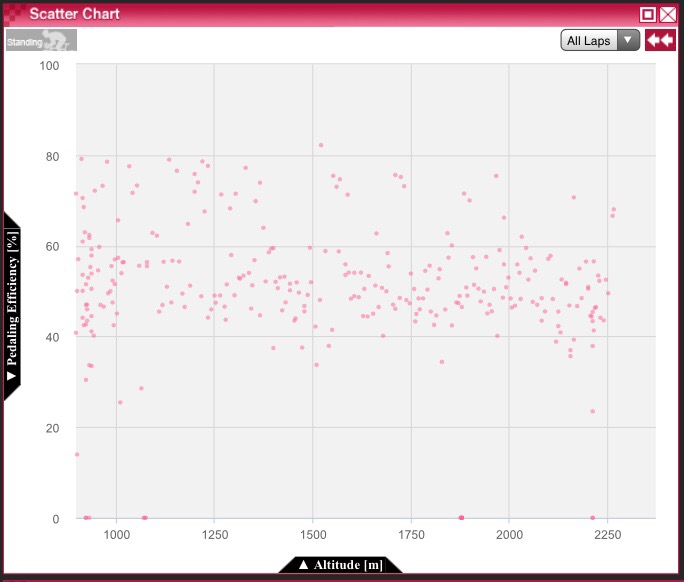Screen dimensions: 684x582
Task: Click the checkered logo icon in title bar
Action: click(14, 14)
